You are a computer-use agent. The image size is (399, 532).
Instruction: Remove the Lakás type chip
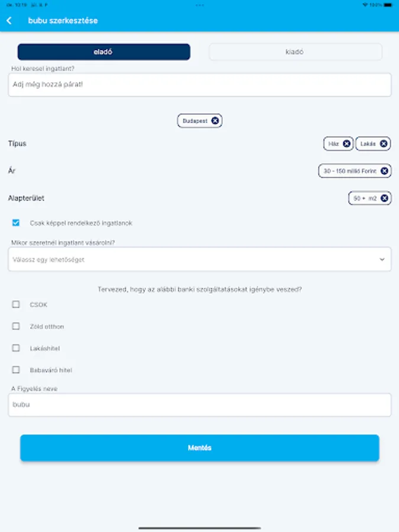tap(384, 144)
